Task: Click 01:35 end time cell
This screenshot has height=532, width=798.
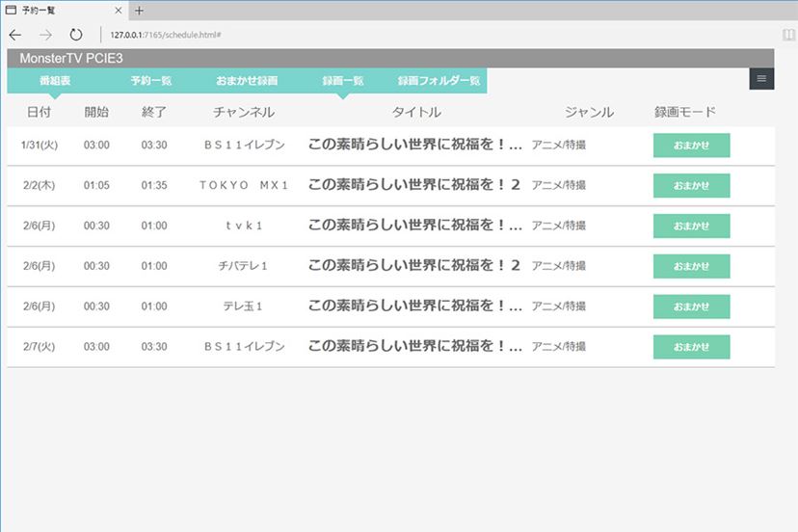Action: click(x=154, y=185)
